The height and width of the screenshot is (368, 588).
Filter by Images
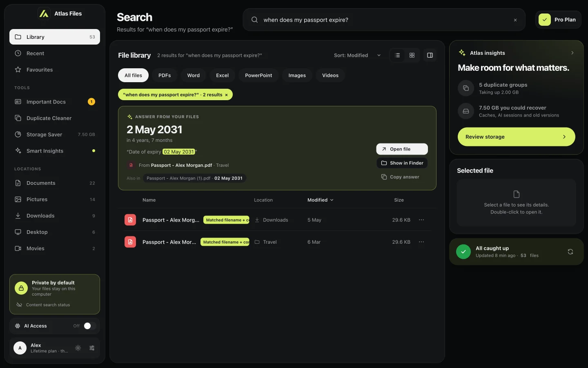(x=297, y=75)
